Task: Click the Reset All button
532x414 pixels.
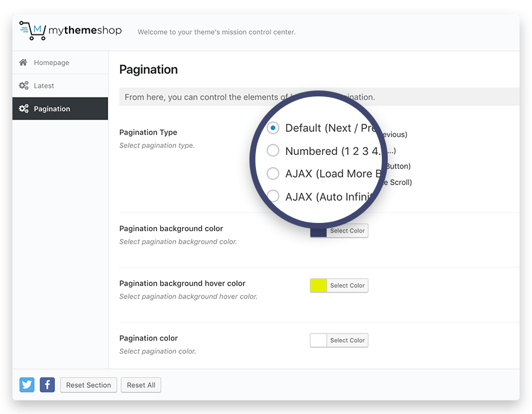Action: click(141, 385)
